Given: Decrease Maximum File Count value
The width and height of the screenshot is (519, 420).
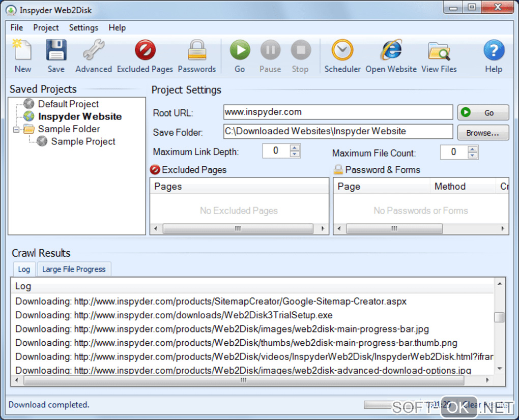Looking at the screenshot, I should [x=473, y=156].
